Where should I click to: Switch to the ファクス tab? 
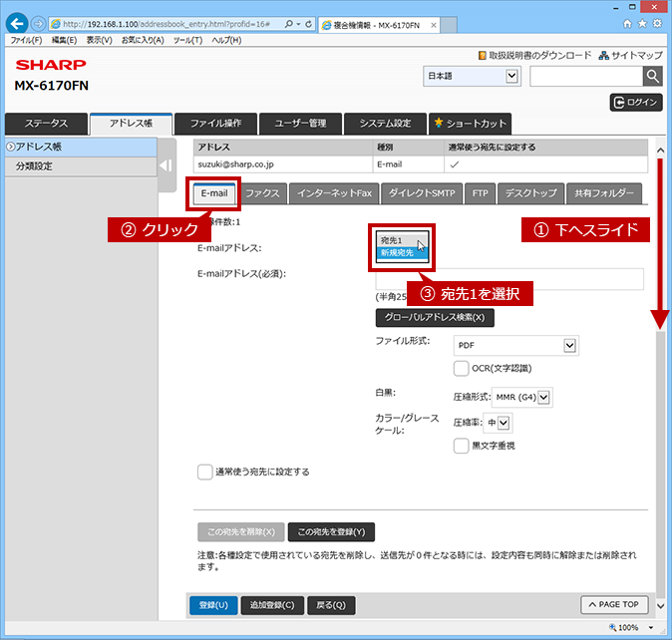coord(262,193)
